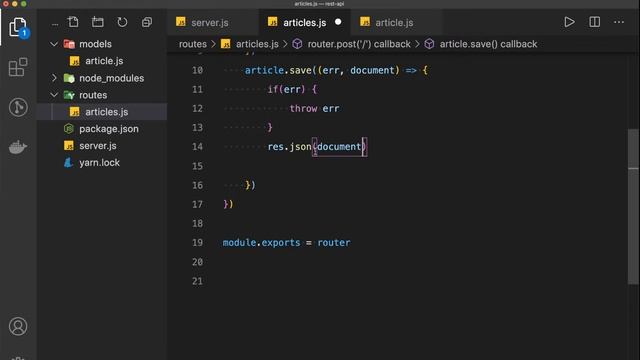Click 'res.json' on line 14
Image resolution: width=640 pixels, height=360 pixels.
point(289,147)
